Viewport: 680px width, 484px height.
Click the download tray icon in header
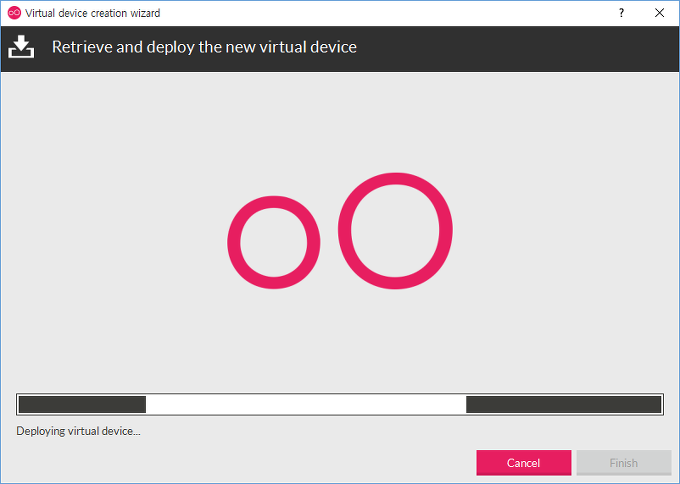21,47
